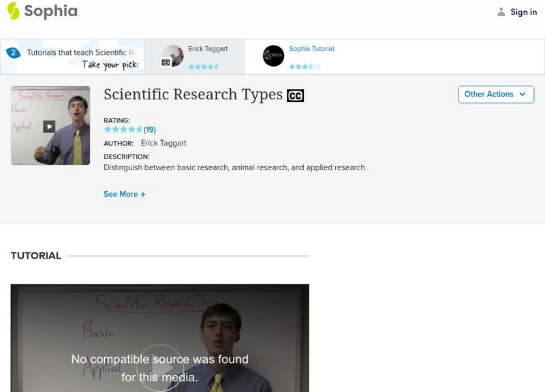Screen dimensions: 545x392
Task: Click the Other Actions chevron arrow
Action: click(522, 95)
